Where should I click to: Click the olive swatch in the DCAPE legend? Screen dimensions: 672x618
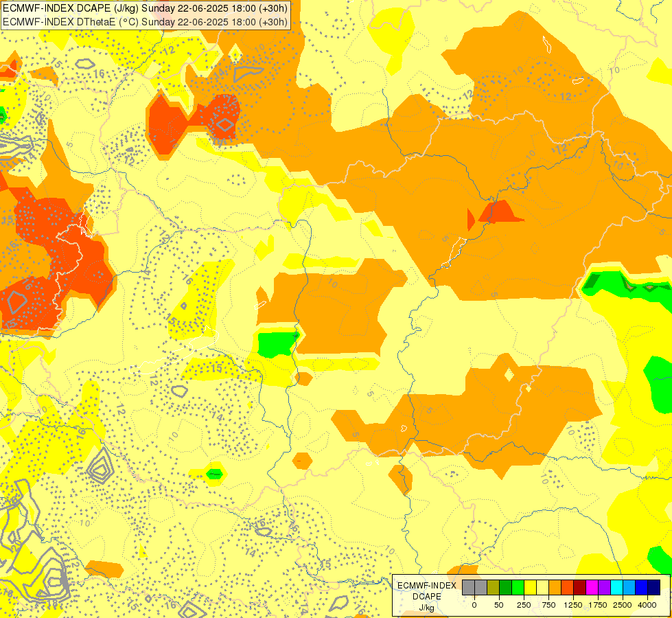point(494,587)
